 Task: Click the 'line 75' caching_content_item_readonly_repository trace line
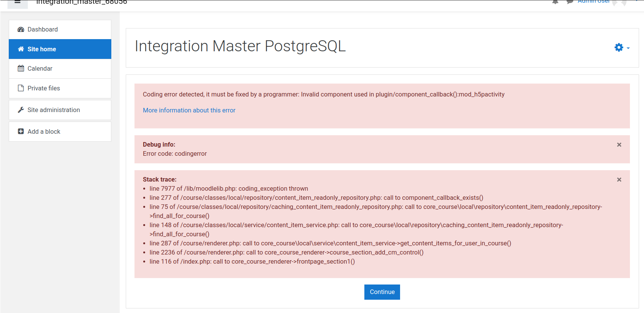[376, 211]
